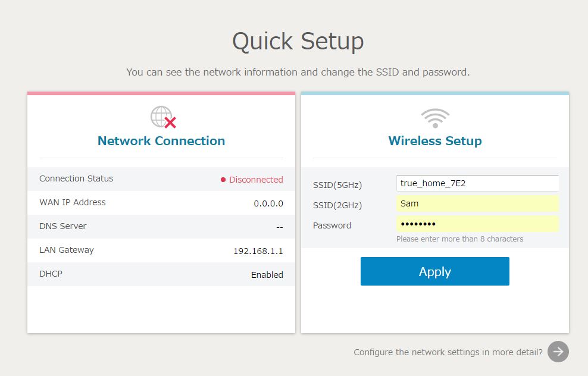Screen dimensions: 588x376
Task: Click the WAN IP Address value 0.0.0.0
Action: tap(268, 203)
